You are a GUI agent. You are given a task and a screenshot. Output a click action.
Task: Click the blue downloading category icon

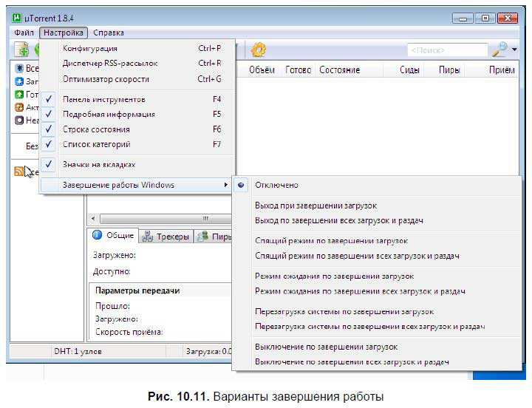click(x=20, y=81)
